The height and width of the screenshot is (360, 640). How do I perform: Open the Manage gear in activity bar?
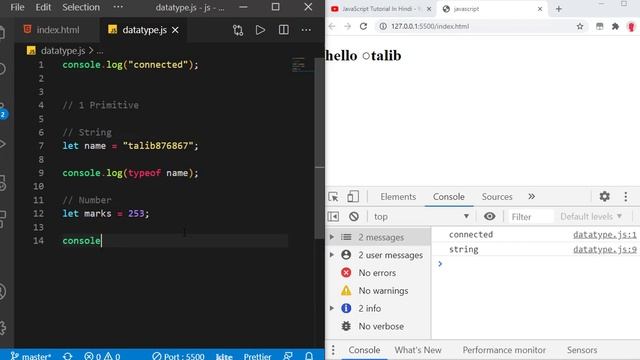click(3, 327)
